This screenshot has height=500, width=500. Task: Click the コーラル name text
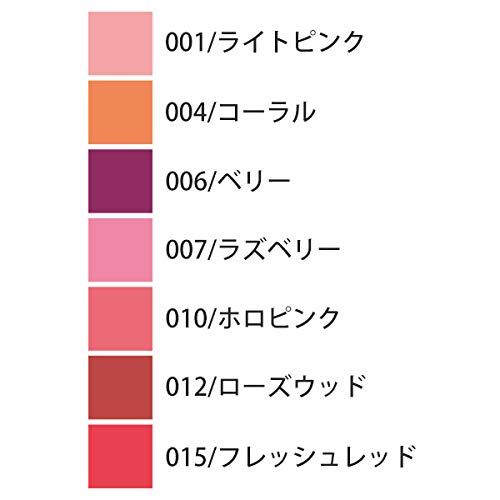click(267, 112)
